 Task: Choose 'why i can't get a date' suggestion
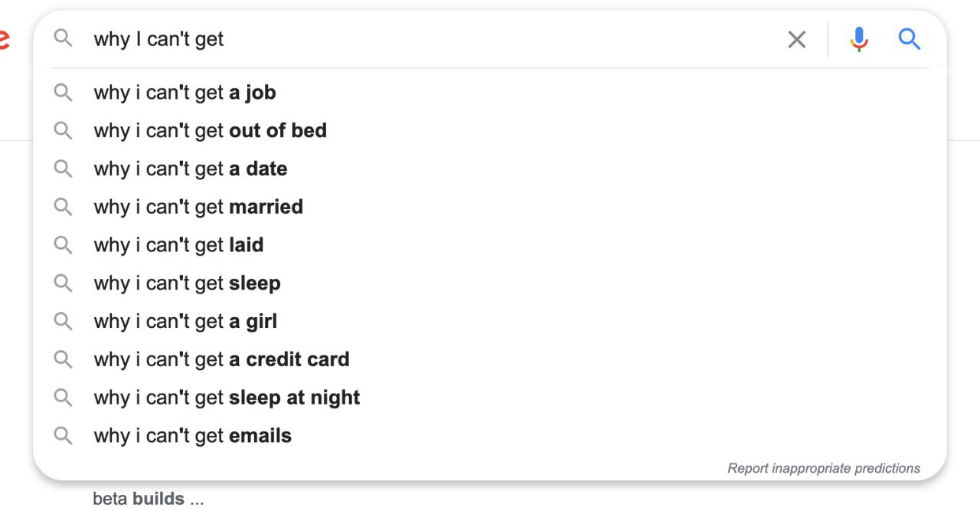[490, 169]
